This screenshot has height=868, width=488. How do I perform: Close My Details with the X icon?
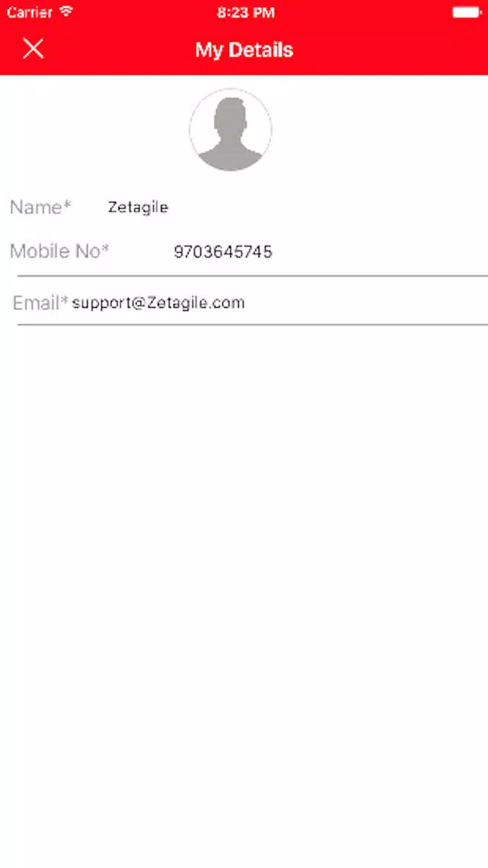coord(33,49)
